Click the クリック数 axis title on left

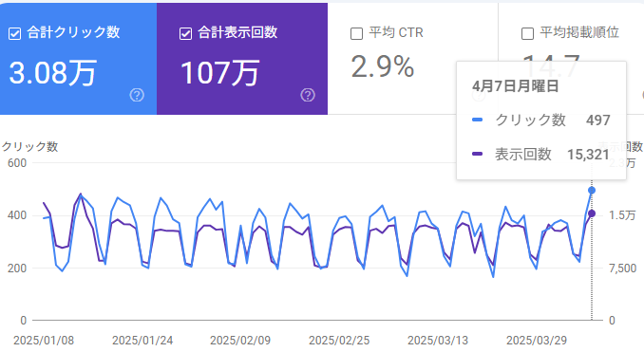29,147
